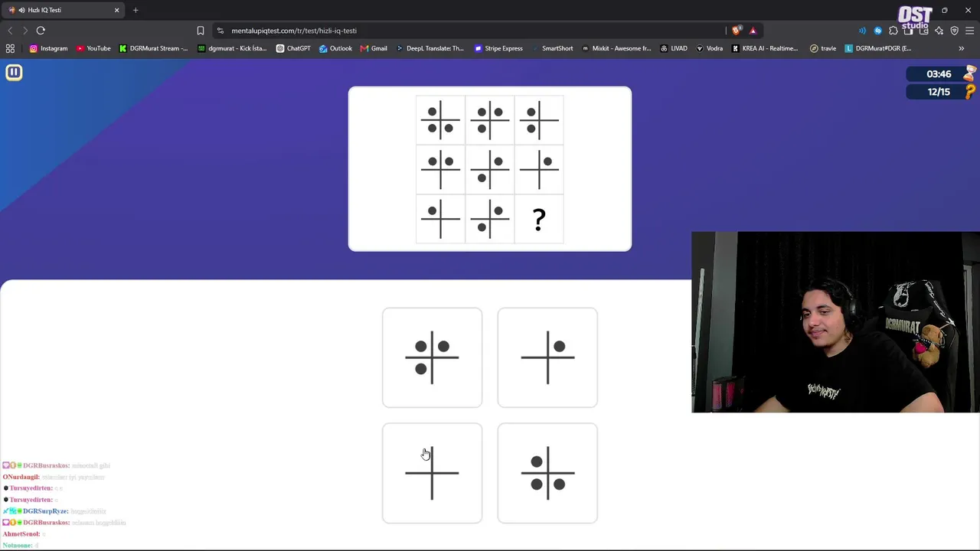Screen dimensions: 980x551
Task: Click the reload page icon
Action: click(41, 31)
